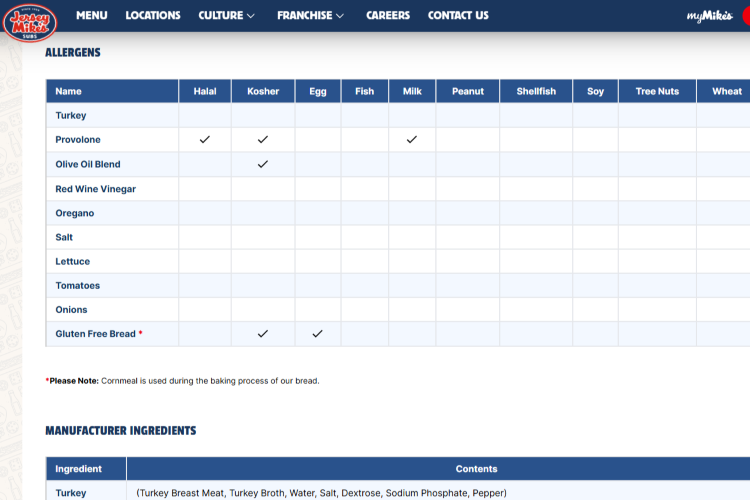Click the Tomatoes row name
This screenshot has height=500, width=750.
pos(77,286)
